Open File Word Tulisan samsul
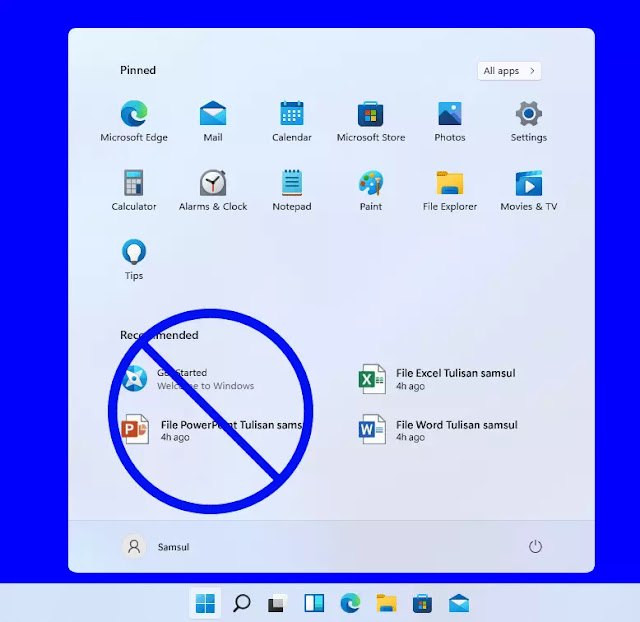640x622 pixels. coord(438,430)
